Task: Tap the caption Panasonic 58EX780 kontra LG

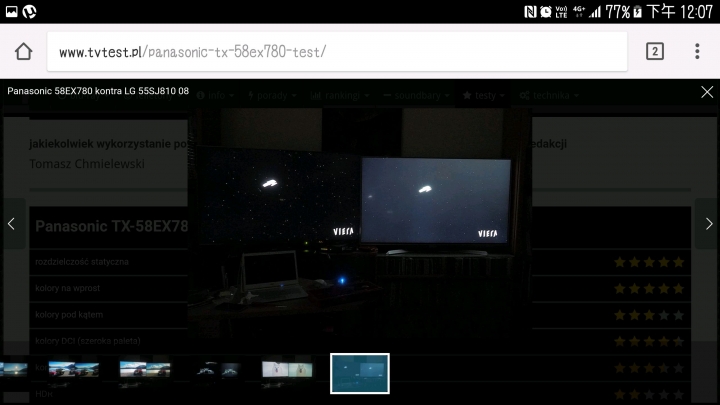Action: (98, 91)
